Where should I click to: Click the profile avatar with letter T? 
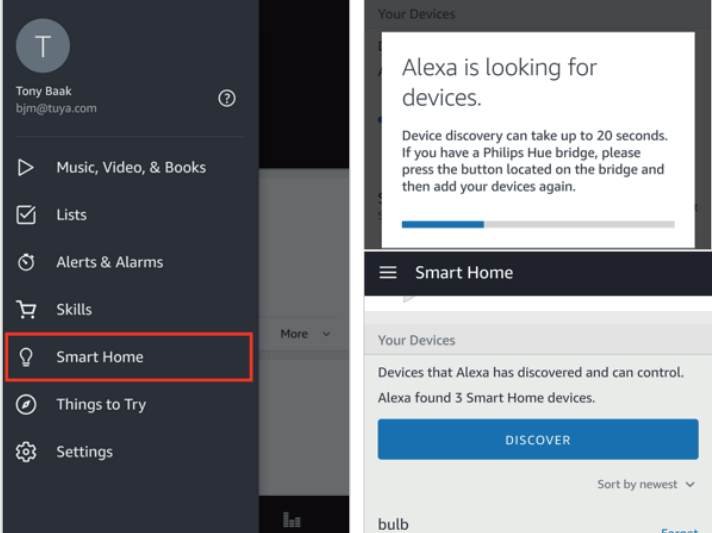pos(43,45)
